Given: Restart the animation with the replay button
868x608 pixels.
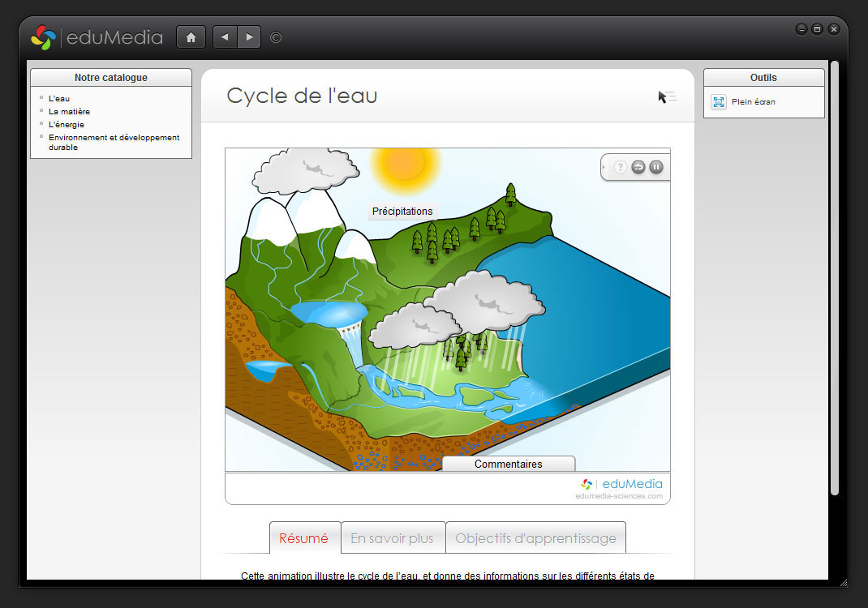Looking at the screenshot, I should tap(638, 167).
